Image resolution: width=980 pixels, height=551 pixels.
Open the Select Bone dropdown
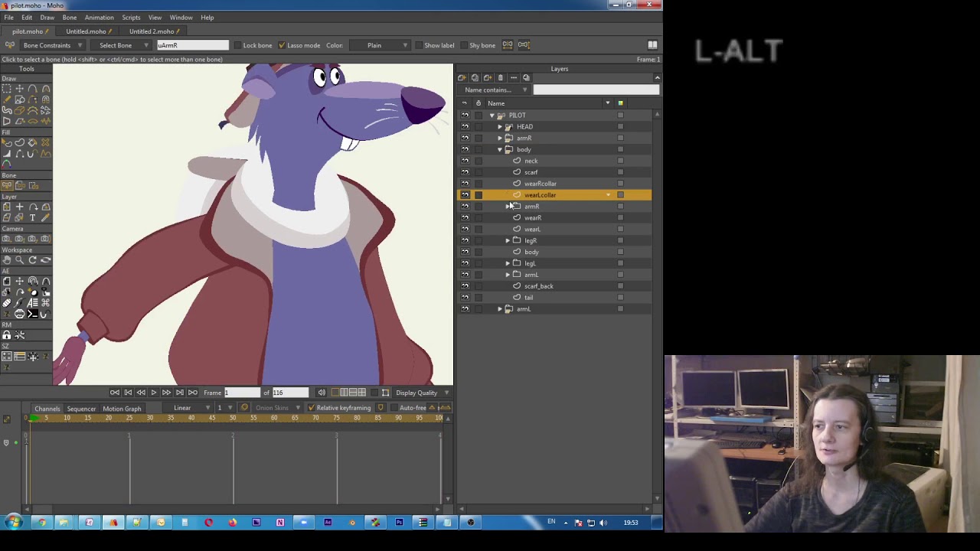[x=120, y=45]
